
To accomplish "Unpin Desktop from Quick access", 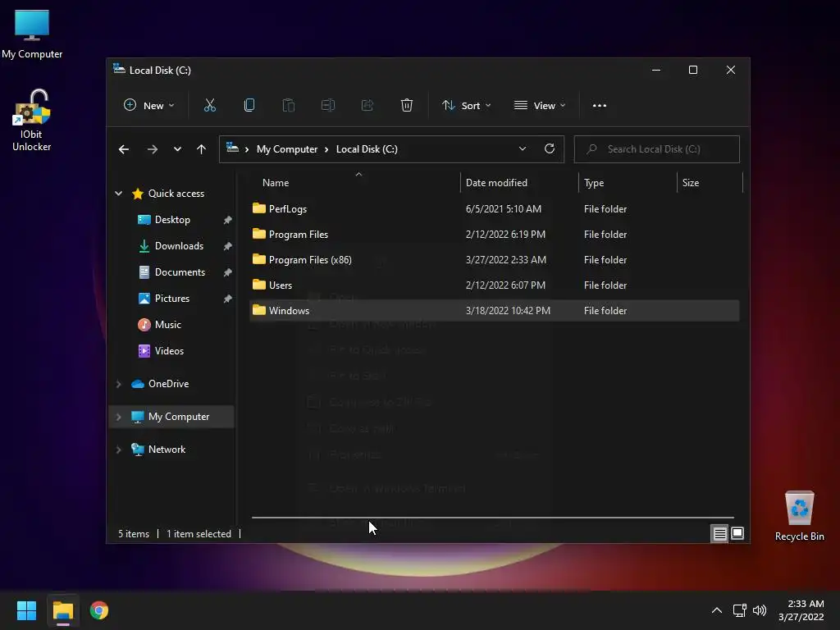I will [228, 220].
